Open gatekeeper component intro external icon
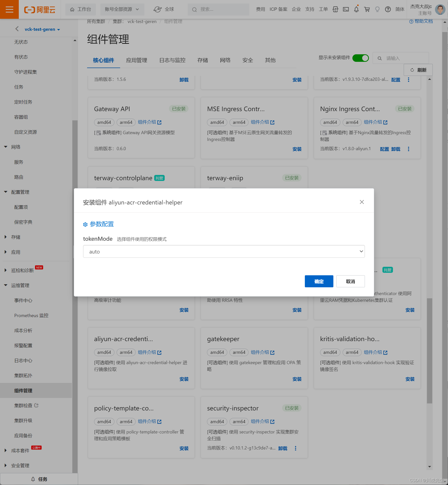The width and height of the screenshot is (448, 485). 273,352
